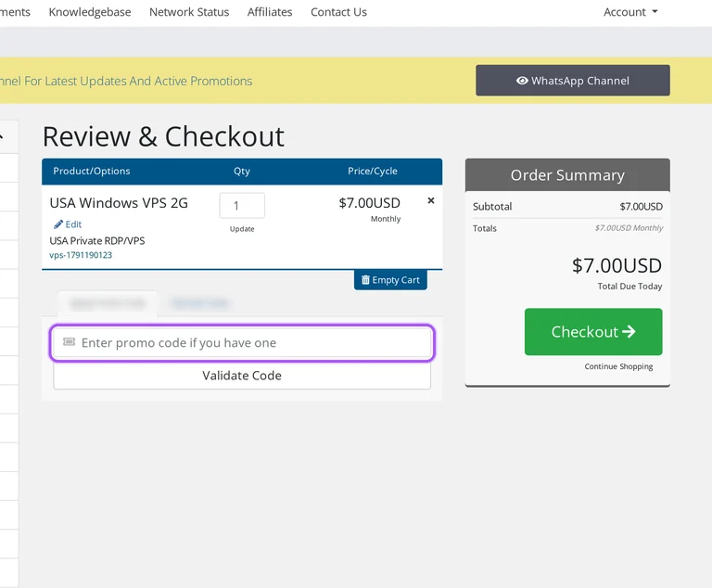Click the Price/Cycle column header
Viewport: 712px width, 588px height.
(x=373, y=171)
